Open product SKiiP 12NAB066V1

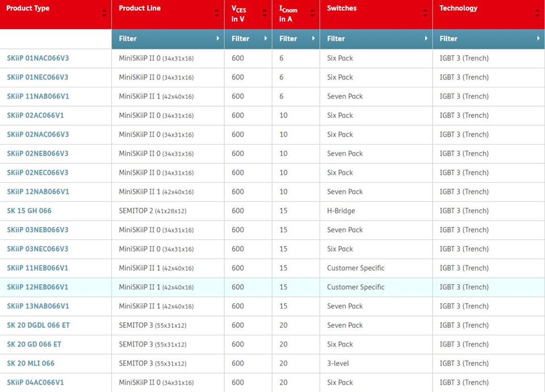click(x=38, y=192)
